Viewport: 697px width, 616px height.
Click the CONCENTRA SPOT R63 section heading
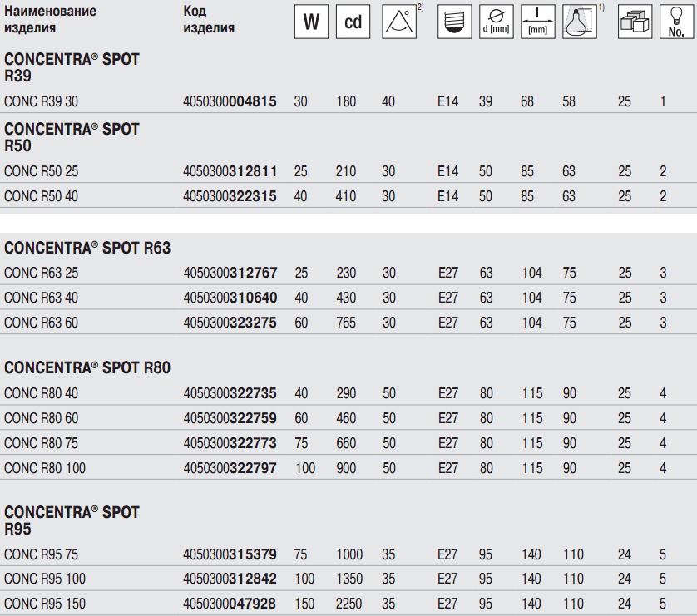click(x=87, y=248)
